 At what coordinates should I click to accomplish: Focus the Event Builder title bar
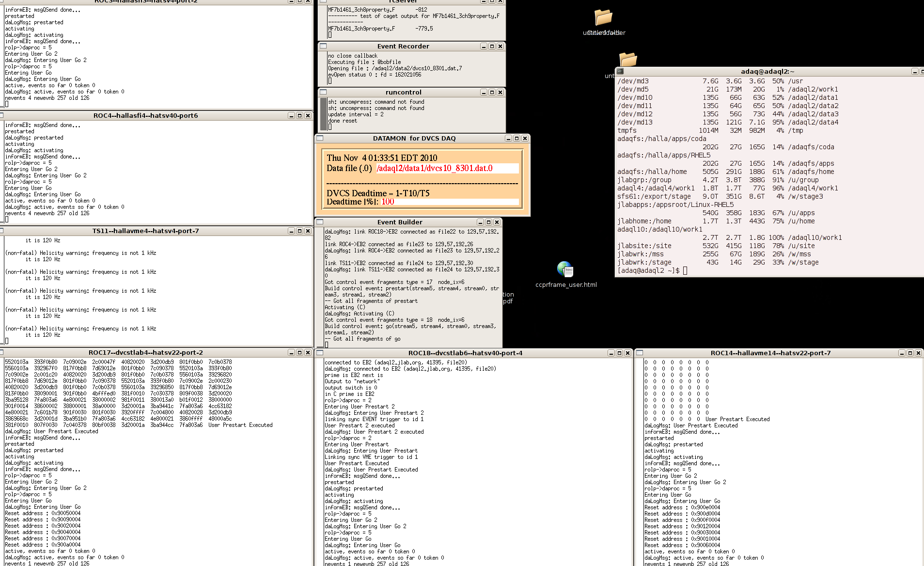400,222
